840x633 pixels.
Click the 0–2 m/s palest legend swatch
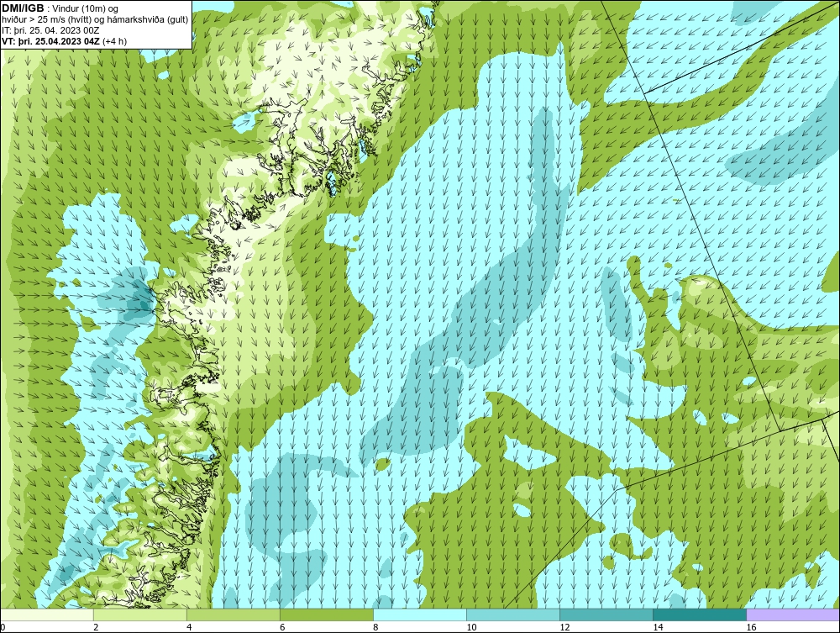tap(46, 615)
